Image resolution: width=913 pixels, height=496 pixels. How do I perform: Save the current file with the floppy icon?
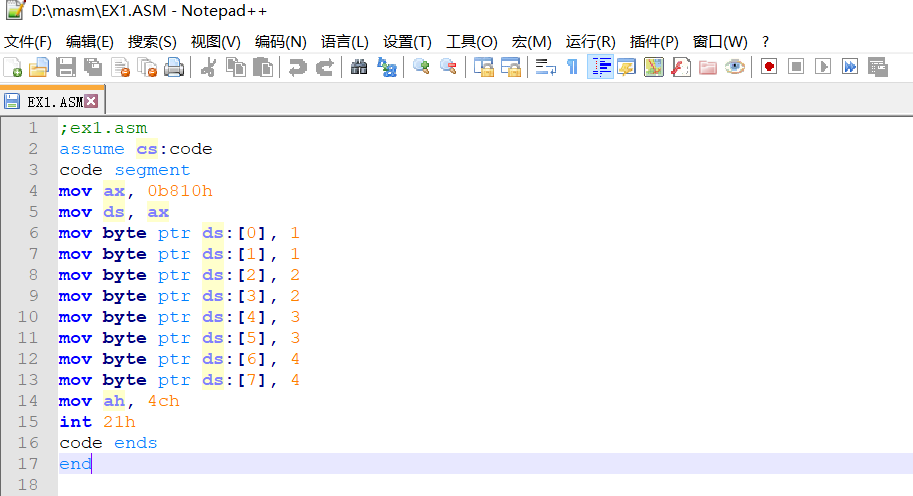tap(66, 68)
